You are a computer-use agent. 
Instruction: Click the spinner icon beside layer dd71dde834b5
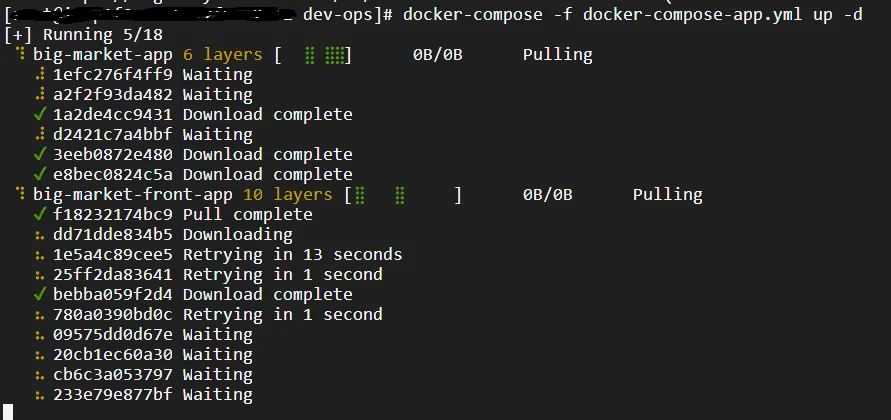point(40,235)
